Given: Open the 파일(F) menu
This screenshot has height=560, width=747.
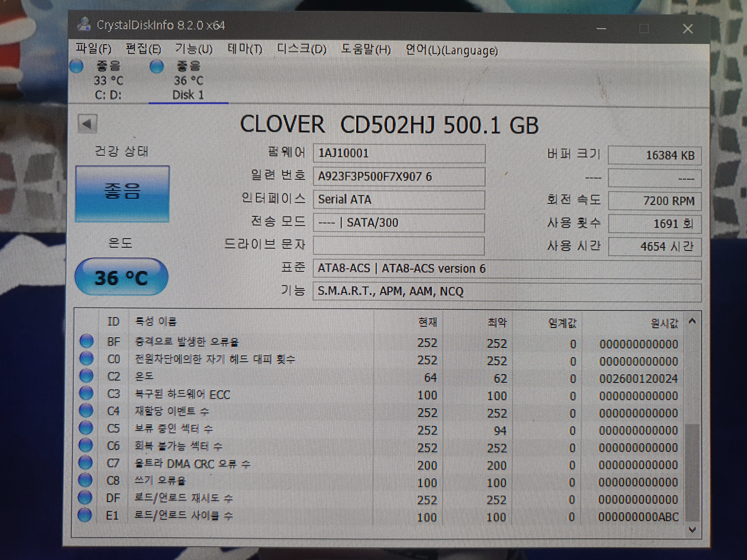Looking at the screenshot, I should point(94,49).
